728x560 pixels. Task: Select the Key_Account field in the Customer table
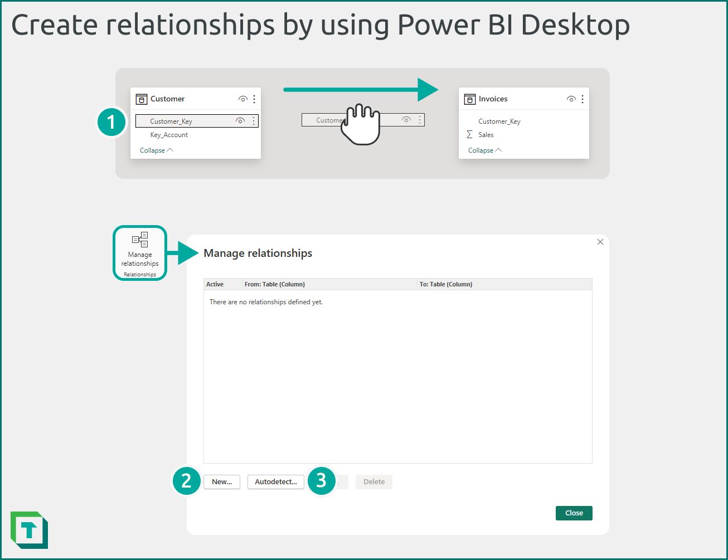pos(169,134)
